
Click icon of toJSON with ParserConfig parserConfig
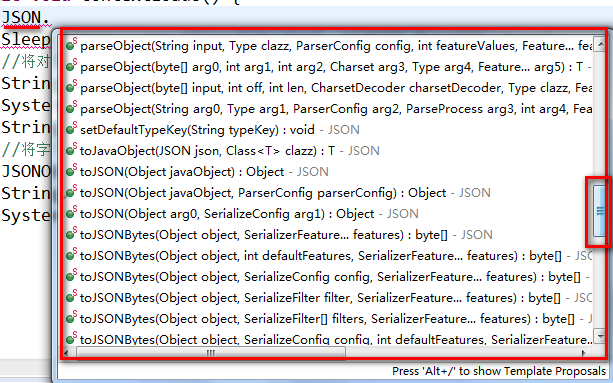coord(71,192)
